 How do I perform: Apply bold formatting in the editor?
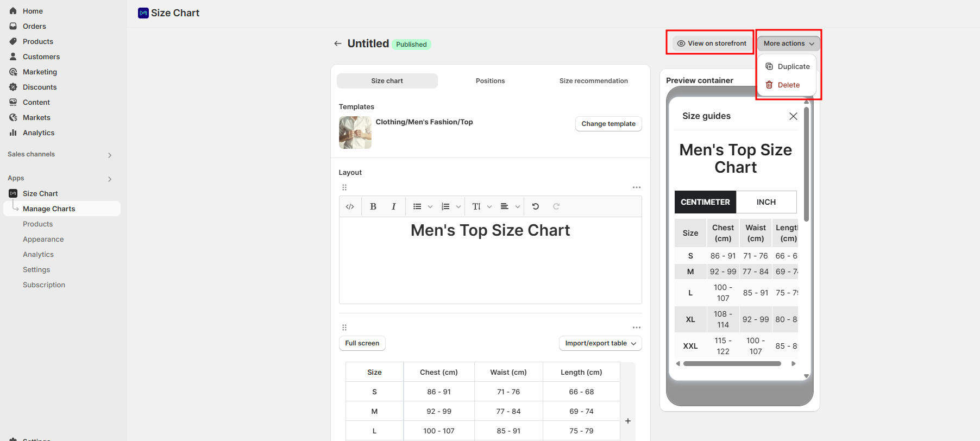(373, 206)
